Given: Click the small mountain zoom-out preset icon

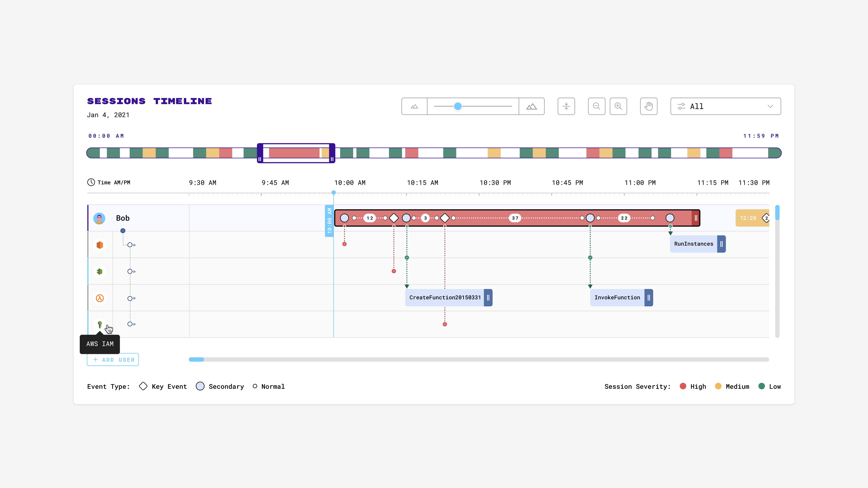Looking at the screenshot, I should (414, 106).
